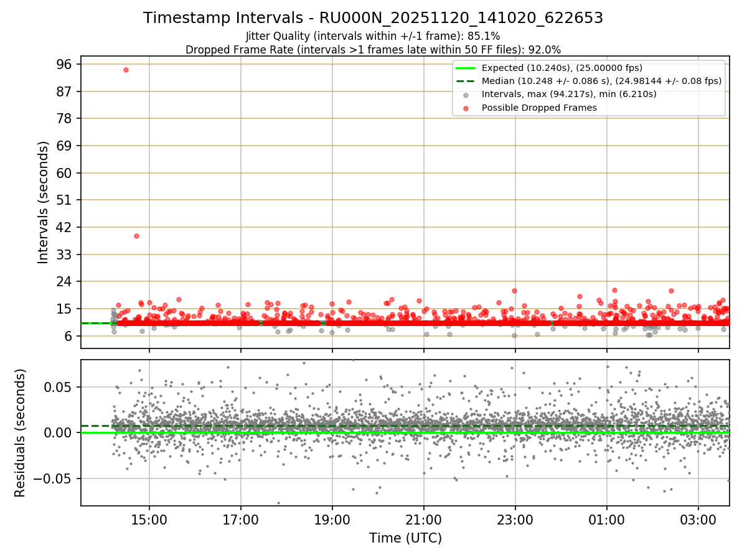
Task: Click the 'Median (10.248 +/- 0.086 s)' legend entry
Action: pos(601,81)
